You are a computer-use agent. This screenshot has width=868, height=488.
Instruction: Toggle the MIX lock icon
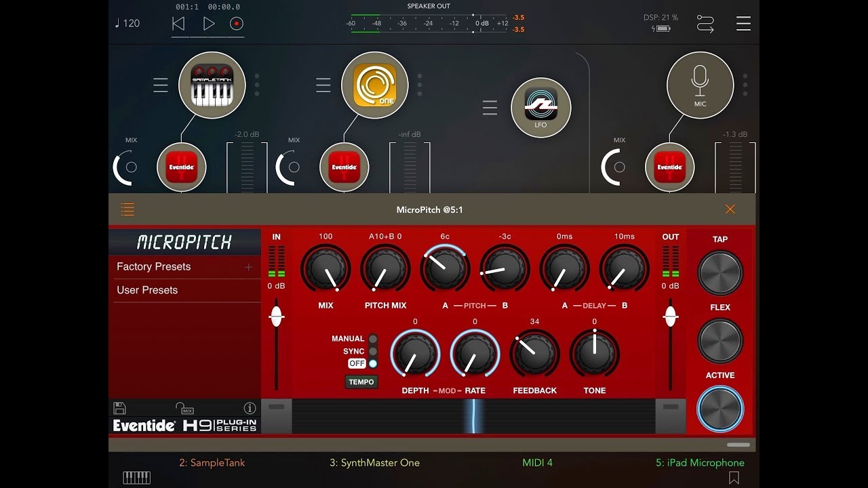pyautogui.click(x=184, y=408)
